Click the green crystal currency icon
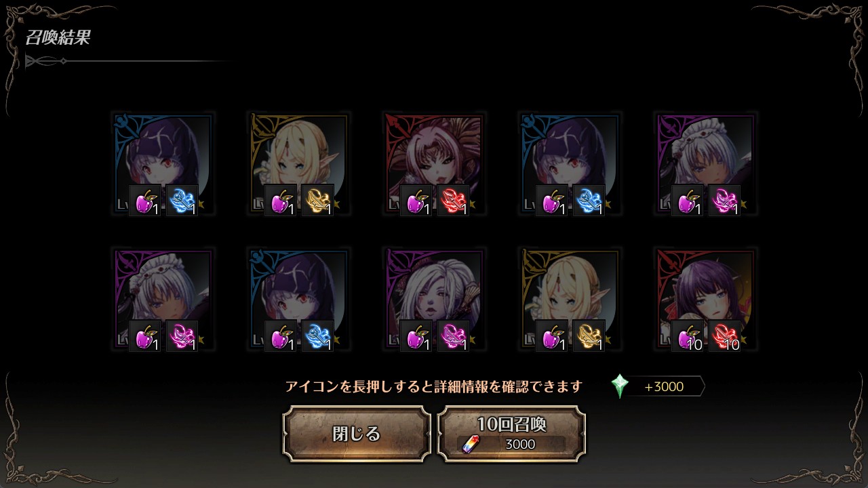The width and height of the screenshot is (868, 488). click(x=619, y=386)
